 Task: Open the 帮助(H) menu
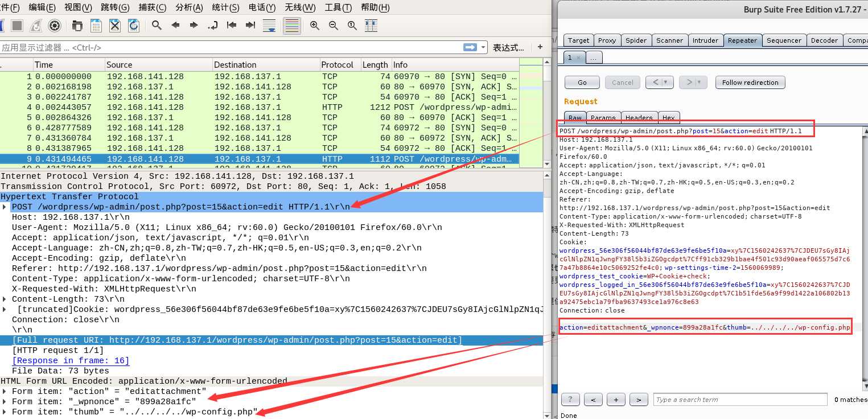click(x=376, y=7)
